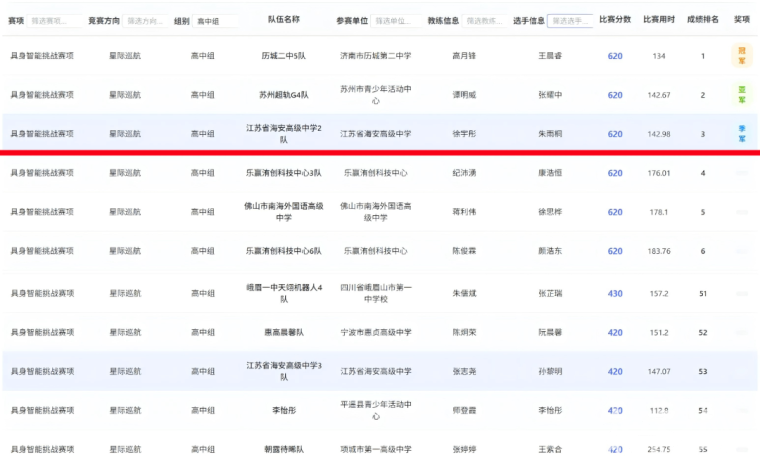Open score 620 of 苏州超轨G4队
The height and width of the screenshot is (469, 760).
[615, 95]
